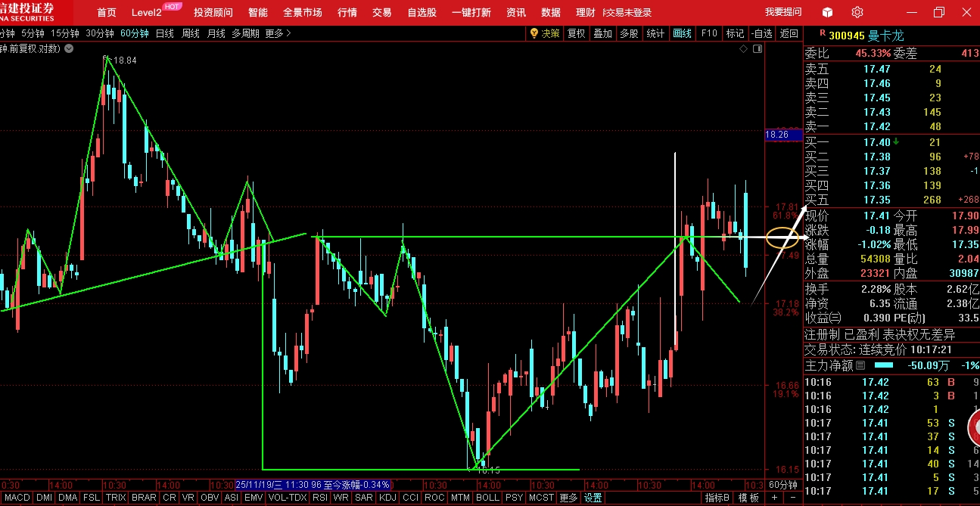Click the green down arrow beside 买一 price
Viewport: 980px width, 506px height.
(x=896, y=141)
